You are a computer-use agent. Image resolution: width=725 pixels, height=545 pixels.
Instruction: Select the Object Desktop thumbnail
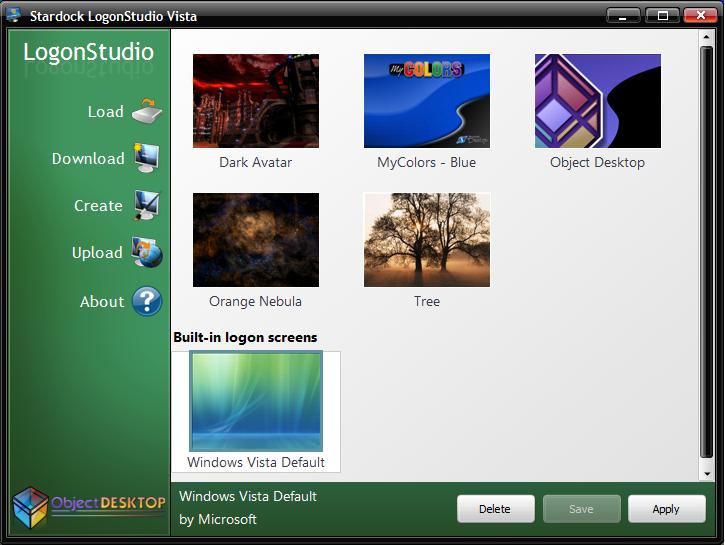(598, 101)
